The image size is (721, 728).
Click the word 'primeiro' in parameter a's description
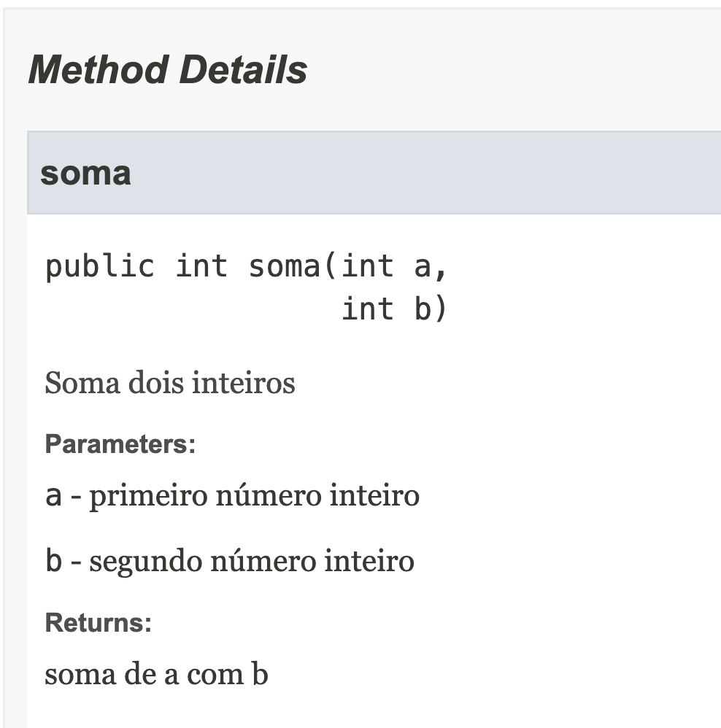point(148,496)
